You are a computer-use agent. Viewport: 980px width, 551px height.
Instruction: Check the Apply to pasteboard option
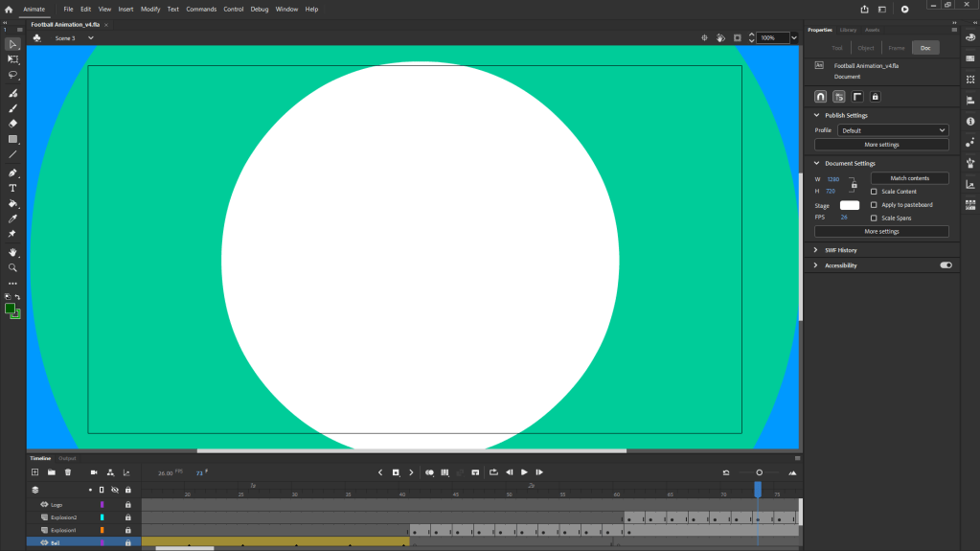pos(874,205)
